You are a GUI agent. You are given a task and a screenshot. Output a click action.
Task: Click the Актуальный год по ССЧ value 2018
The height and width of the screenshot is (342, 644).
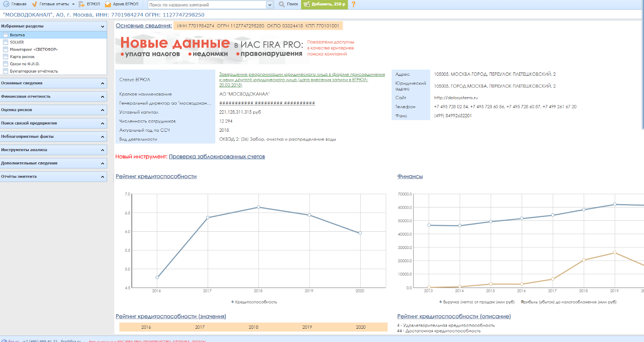tap(224, 130)
